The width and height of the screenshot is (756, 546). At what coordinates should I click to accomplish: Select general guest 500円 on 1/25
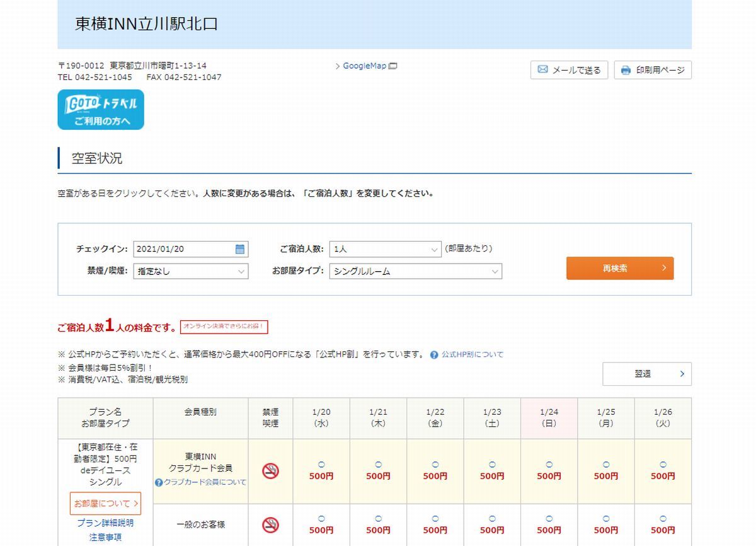pos(606,530)
